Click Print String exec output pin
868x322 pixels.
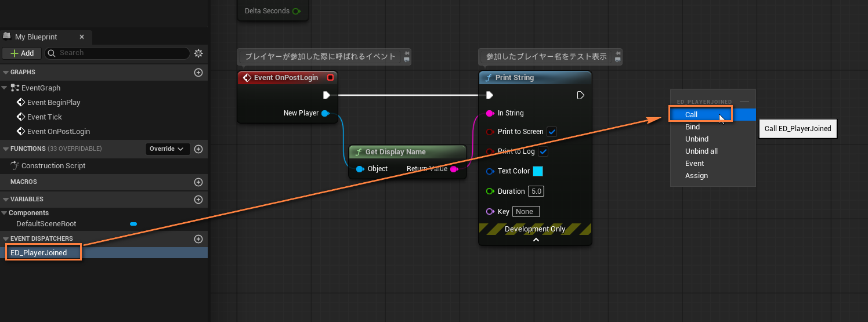(581, 95)
